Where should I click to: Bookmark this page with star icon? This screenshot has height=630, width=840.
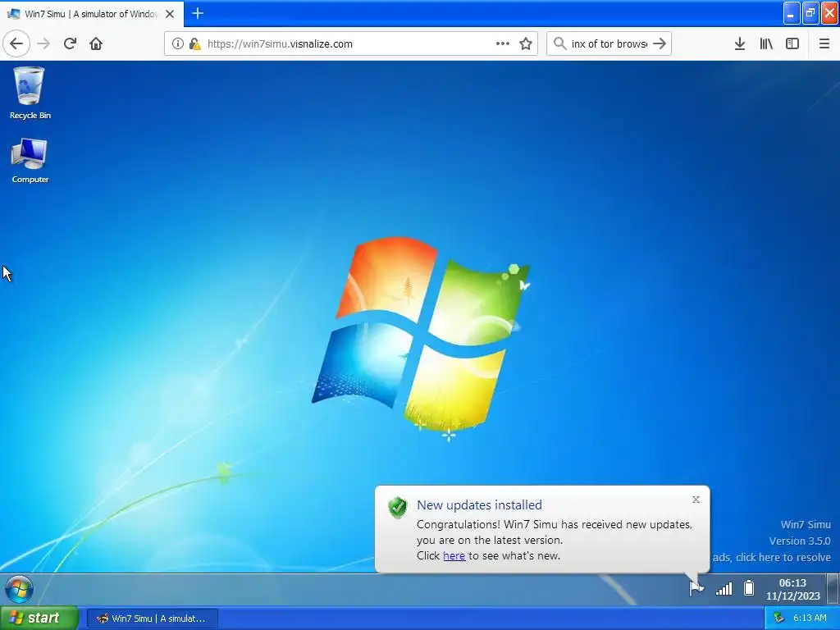point(526,43)
